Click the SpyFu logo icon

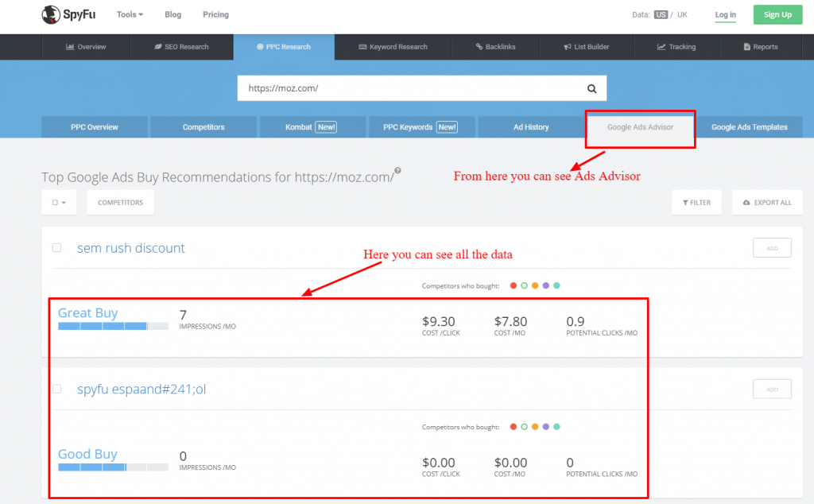[x=52, y=14]
